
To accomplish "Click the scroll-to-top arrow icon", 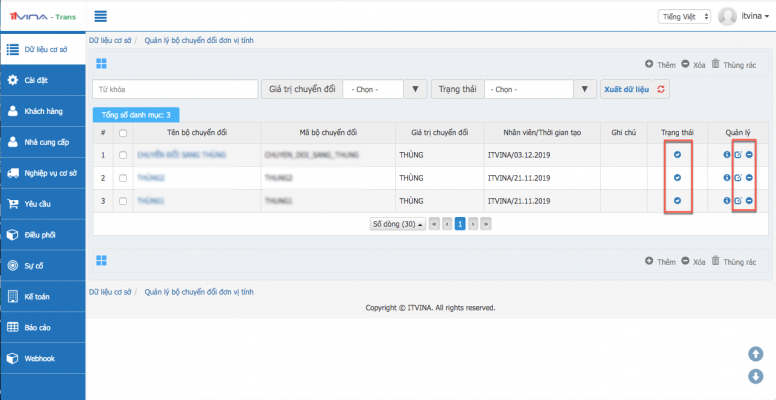I will 756,354.
